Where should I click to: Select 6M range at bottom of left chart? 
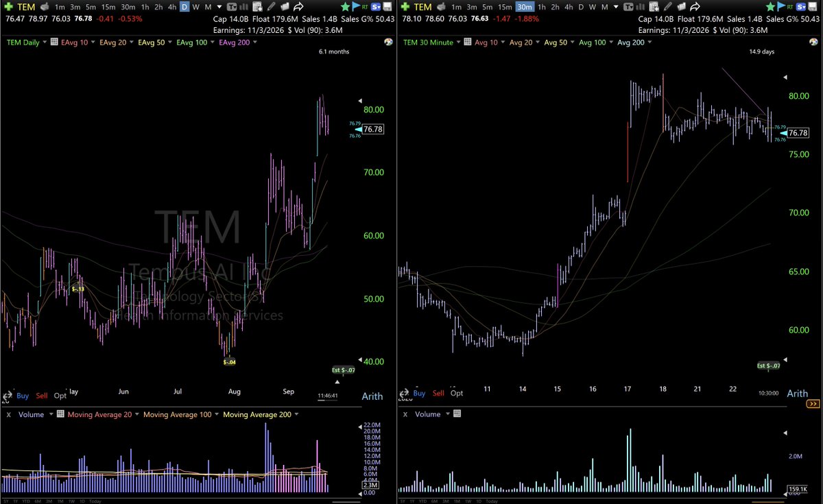point(38,501)
